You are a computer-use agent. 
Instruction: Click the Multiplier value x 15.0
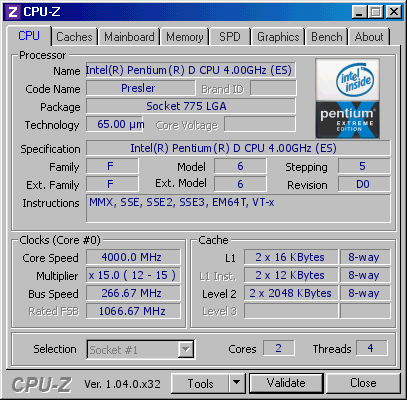[x=133, y=275]
